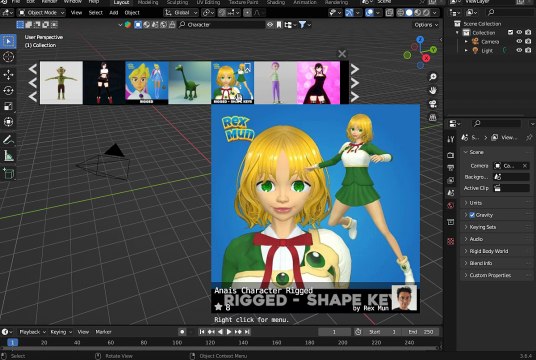Select the Transform tool
This screenshot has height=360, width=536.
coord(8,122)
